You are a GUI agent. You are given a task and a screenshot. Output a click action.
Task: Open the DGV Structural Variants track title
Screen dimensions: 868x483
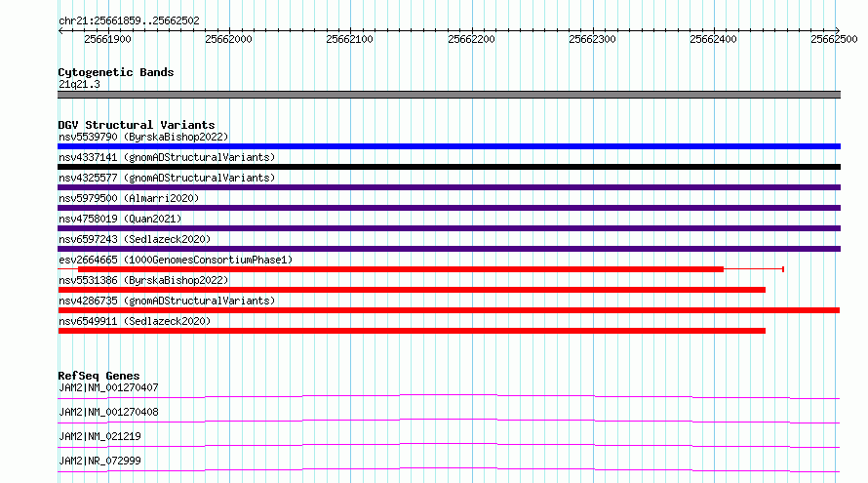[x=137, y=125]
